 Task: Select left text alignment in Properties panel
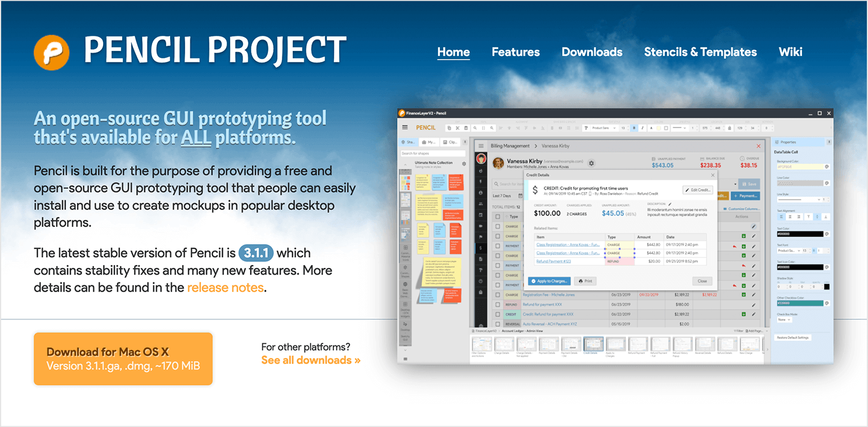(781, 217)
